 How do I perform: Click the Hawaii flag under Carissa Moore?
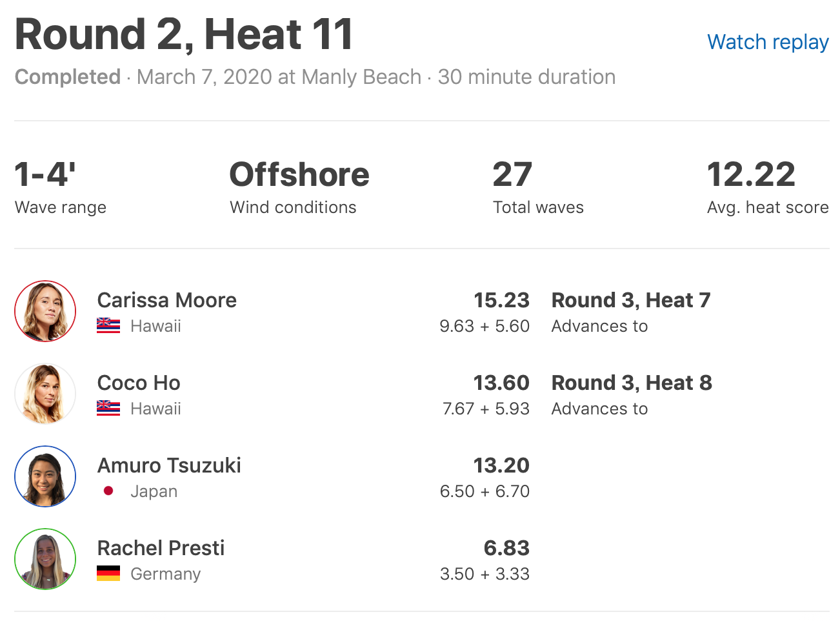point(108,326)
